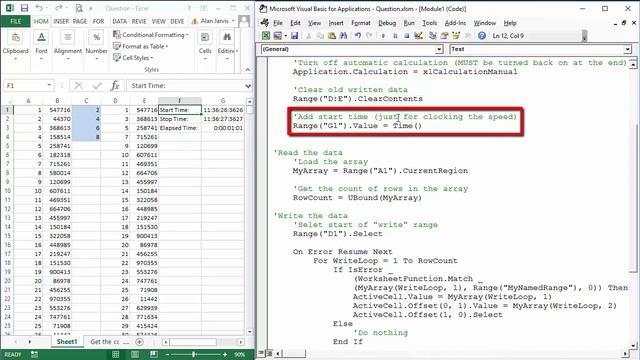Click the zoom in plus button

pyautogui.click(x=225, y=354)
